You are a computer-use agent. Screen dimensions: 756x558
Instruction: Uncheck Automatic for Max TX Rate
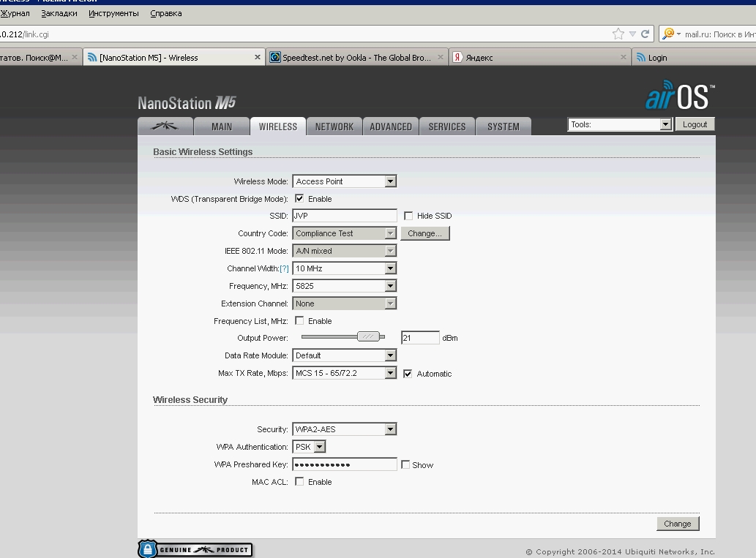408,374
